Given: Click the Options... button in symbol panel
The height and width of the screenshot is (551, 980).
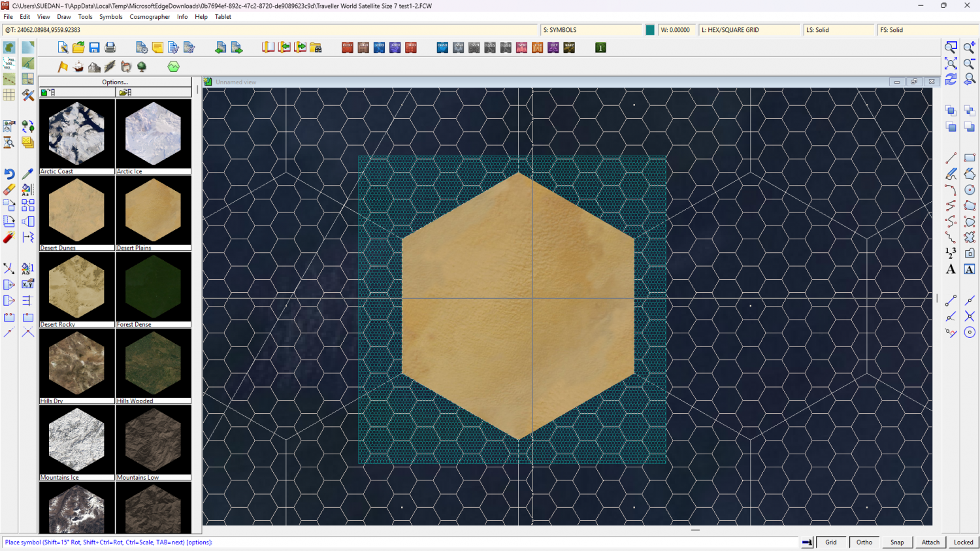Looking at the screenshot, I should (115, 82).
